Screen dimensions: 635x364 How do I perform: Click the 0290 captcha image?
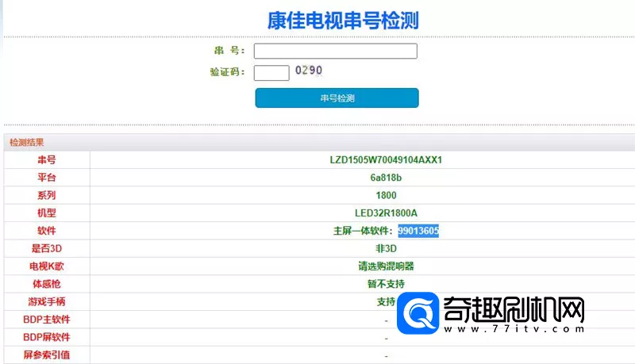click(309, 71)
